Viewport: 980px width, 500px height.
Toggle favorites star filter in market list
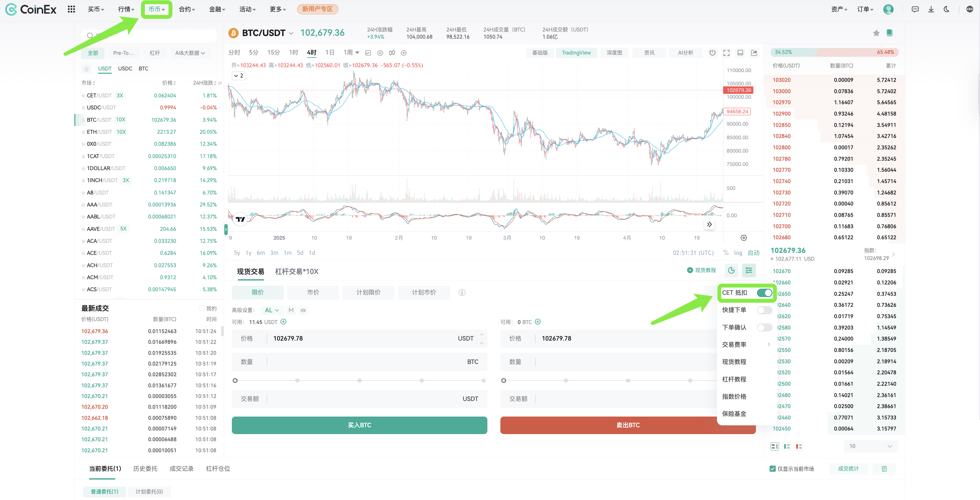tap(86, 69)
